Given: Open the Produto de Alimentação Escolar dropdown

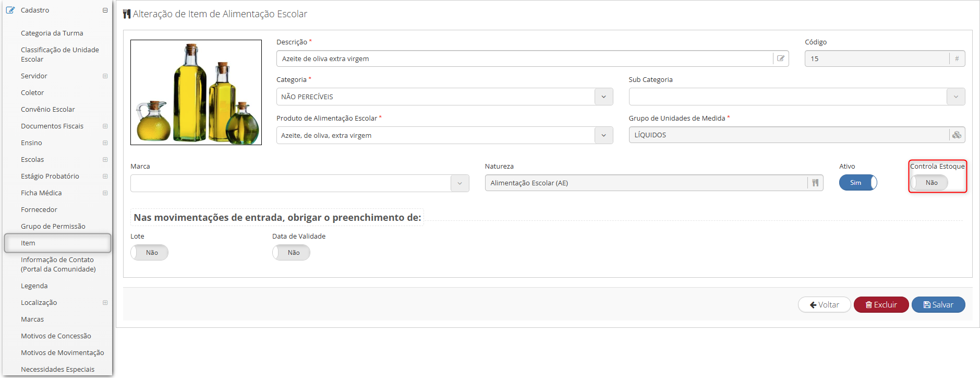Looking at the screenshot, I should [x=603, y=135].
